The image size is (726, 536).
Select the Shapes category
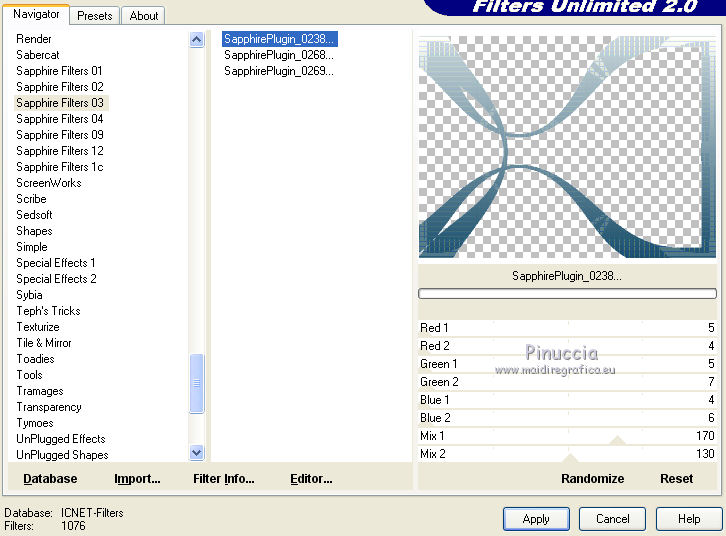tap(34, 231)
